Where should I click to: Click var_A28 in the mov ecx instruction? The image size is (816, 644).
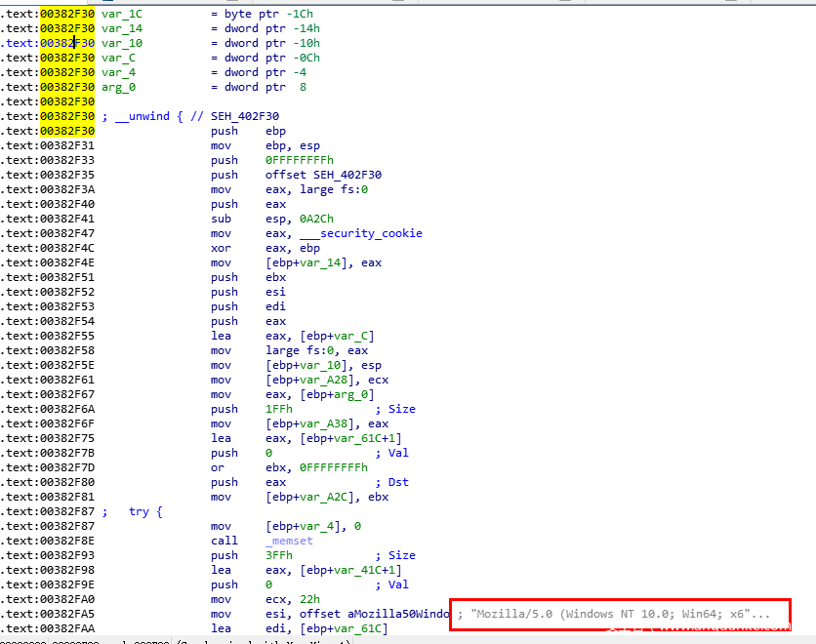328,380
